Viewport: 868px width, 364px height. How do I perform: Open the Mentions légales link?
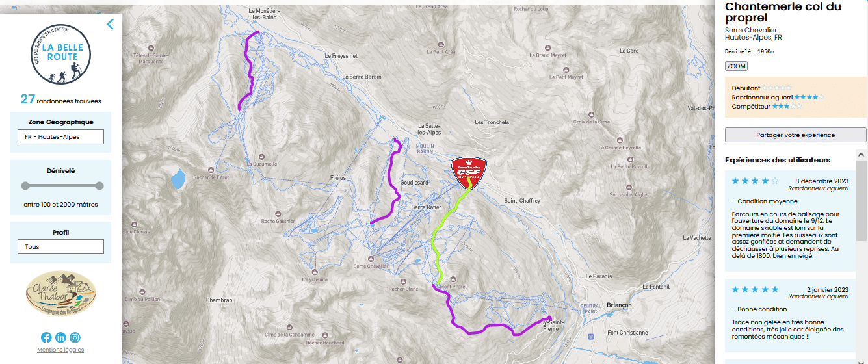point(60,350)
